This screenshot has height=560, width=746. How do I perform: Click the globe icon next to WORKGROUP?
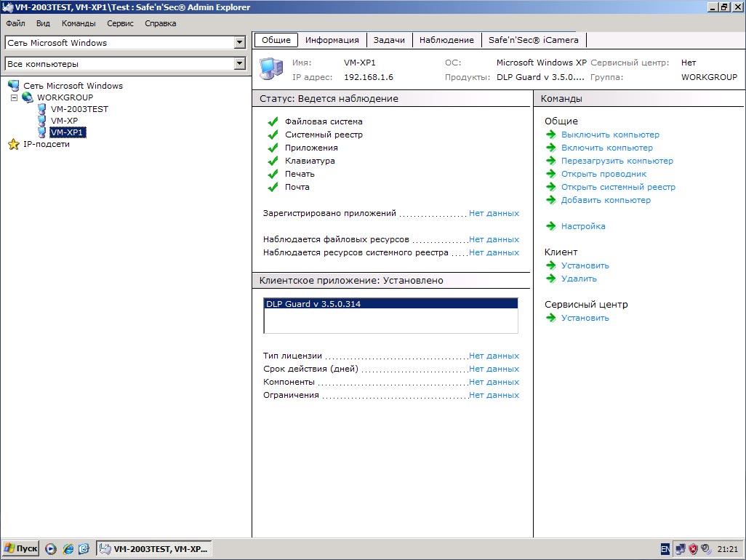coord(28,97)
